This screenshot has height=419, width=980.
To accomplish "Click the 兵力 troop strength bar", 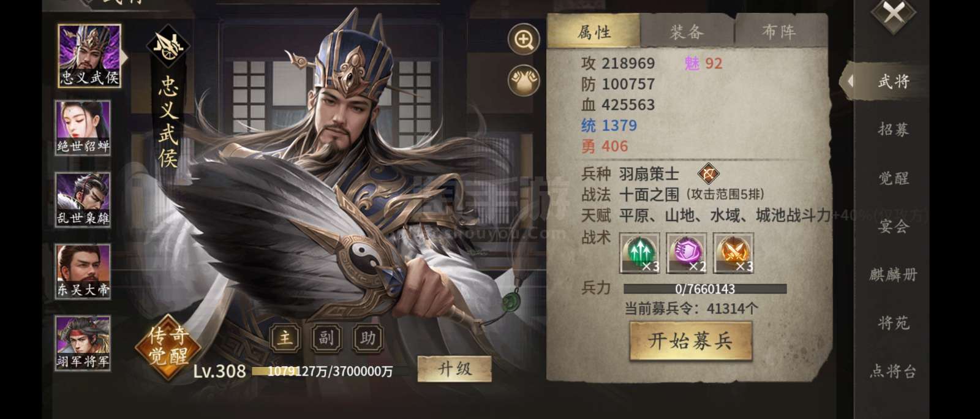I will click(705, 289).
